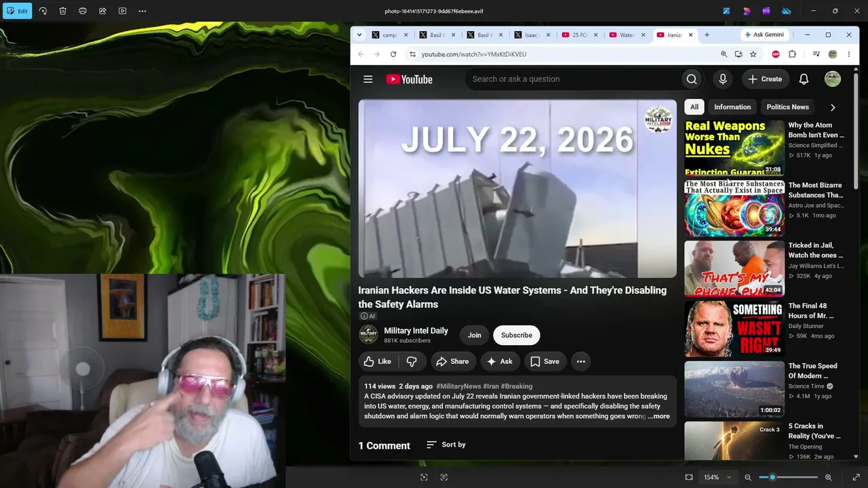
Task: Click the Ask Gemini button
Action: (x=764, y=35)
